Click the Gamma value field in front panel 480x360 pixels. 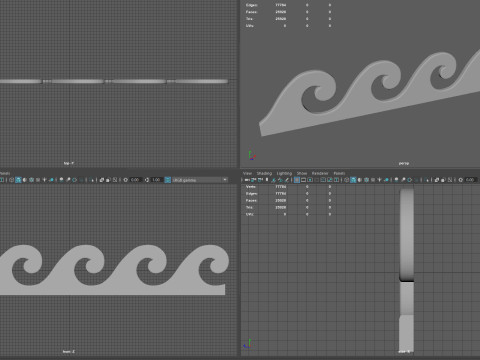point(157,180)
